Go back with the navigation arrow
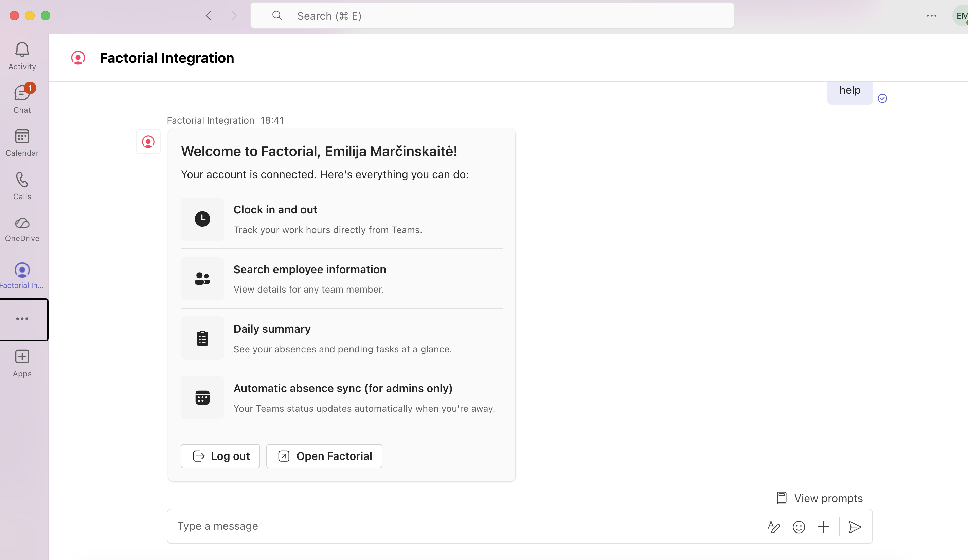The height and width of the screenshot is (560, 968). tap(209, 16)
